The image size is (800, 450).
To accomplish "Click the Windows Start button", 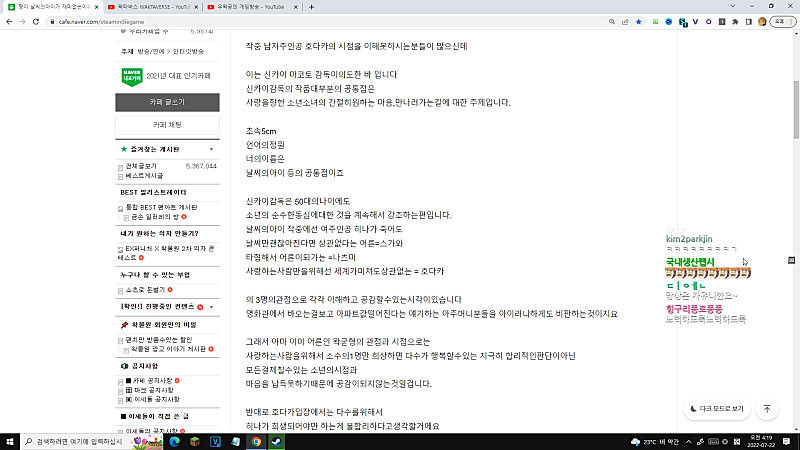I will (9, 441).
